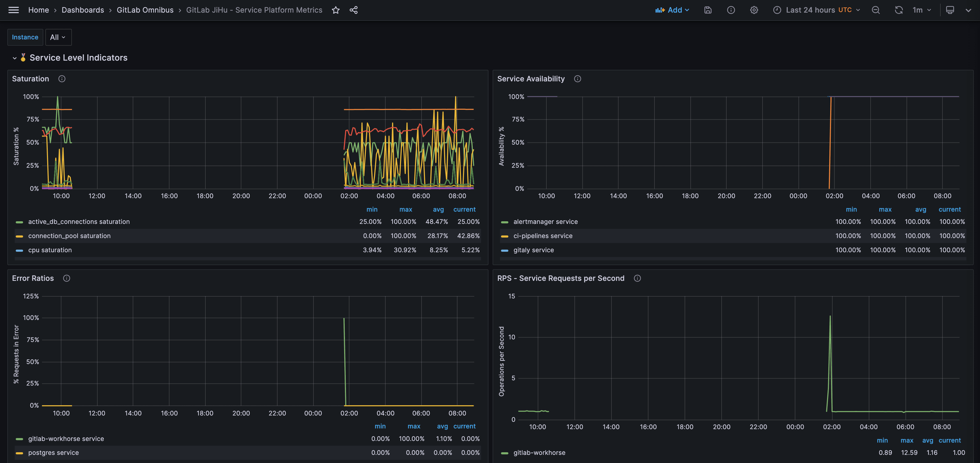Toggle gitaly service series in legend
Screen dimensions: 980x463
(x=533, y=250)
